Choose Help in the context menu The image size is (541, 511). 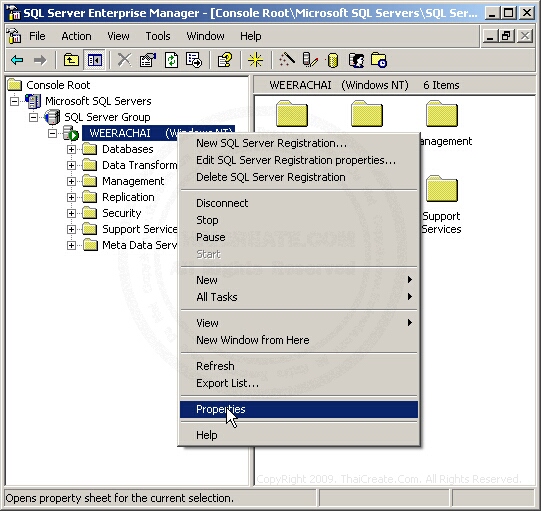(x=299, y=435)
